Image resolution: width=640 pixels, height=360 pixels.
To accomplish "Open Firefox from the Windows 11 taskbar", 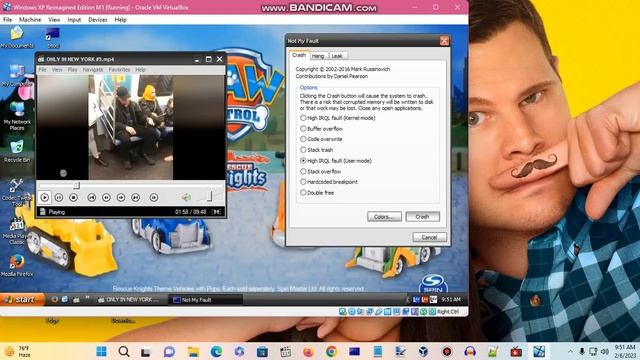I will click(308, 351).
